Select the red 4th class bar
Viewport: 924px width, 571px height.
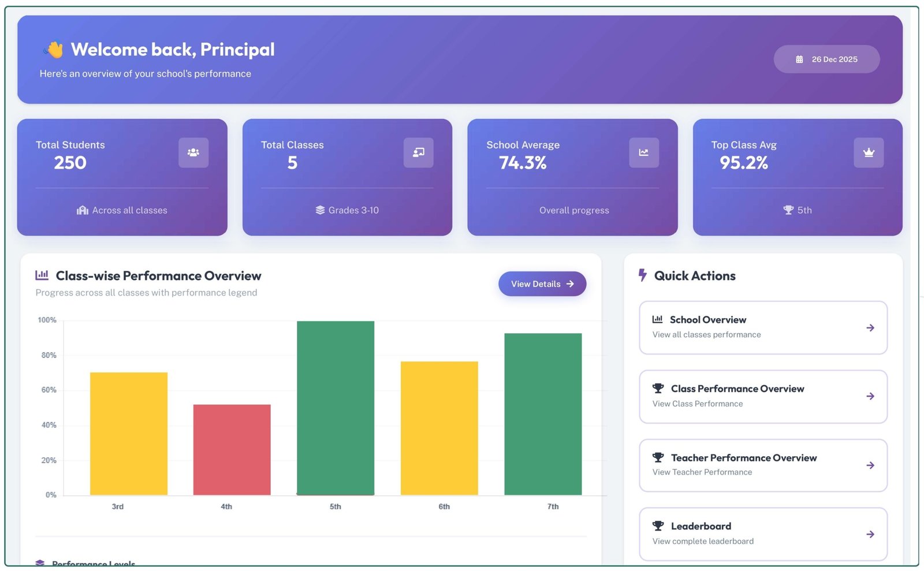click(x=232, y=449)
